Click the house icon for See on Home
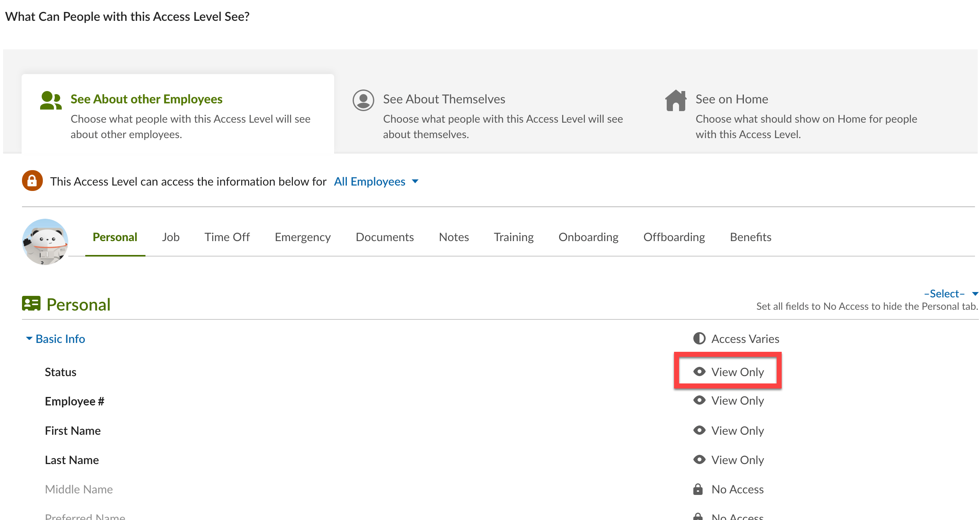 click(676, 100)
